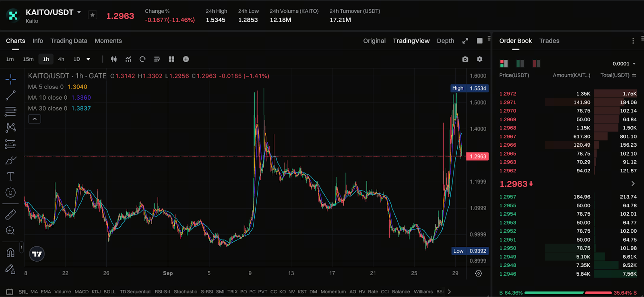
Task: Collapse the indicator legend chevron
Action: 35,119
